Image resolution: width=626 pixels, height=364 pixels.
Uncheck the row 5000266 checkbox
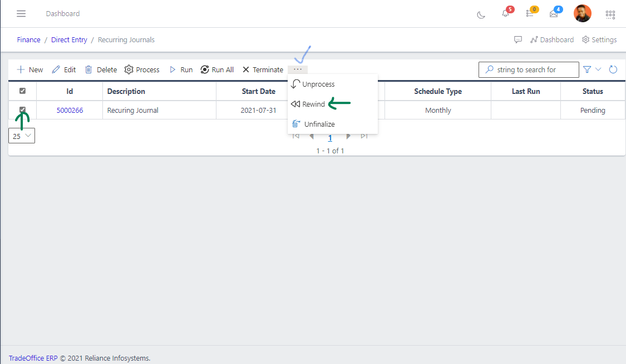[x=23, y=110]
